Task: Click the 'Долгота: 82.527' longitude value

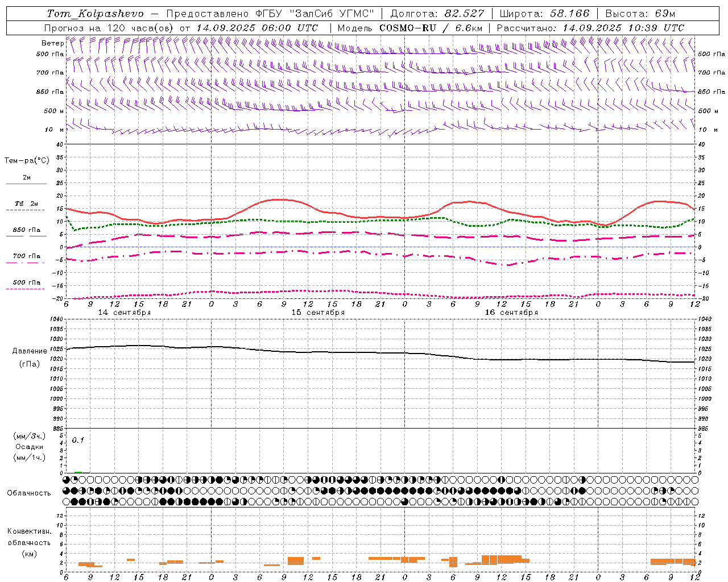Action: (x=437, y=14)
